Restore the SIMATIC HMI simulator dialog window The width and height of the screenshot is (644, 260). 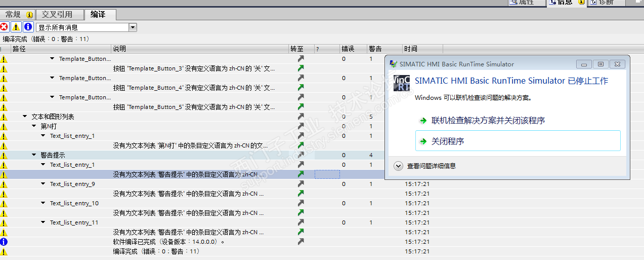(x=600, y=64)
